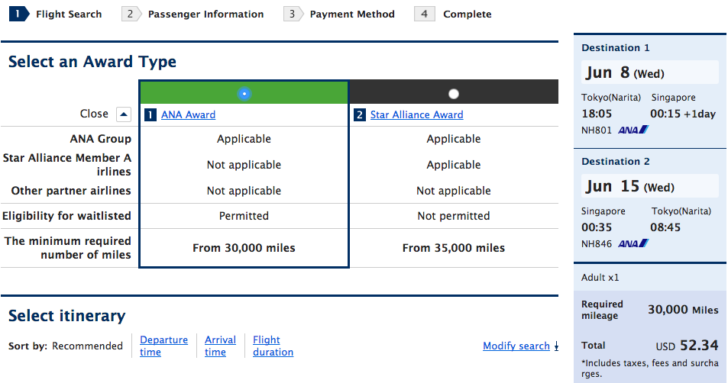Screen dimensions: 728x383
Task: Click 'Not permitted' waitlist cell
Action: pos(454,216)
